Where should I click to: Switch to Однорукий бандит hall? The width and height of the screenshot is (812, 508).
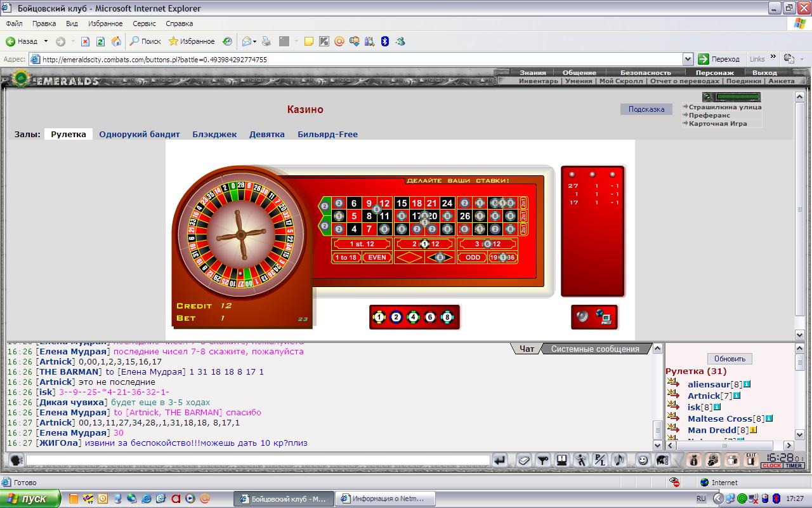point(140,134)
